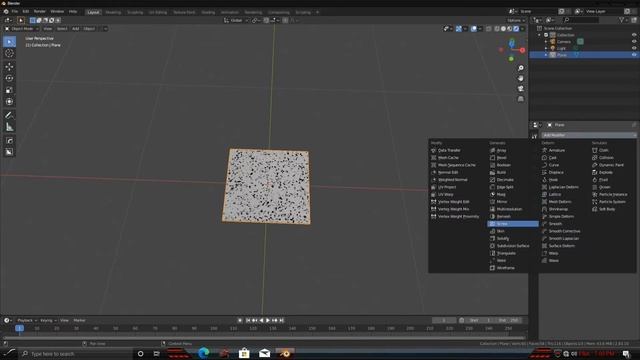Add the Displace modifier
The image size is (640, 360).
(x=556, y=172)
